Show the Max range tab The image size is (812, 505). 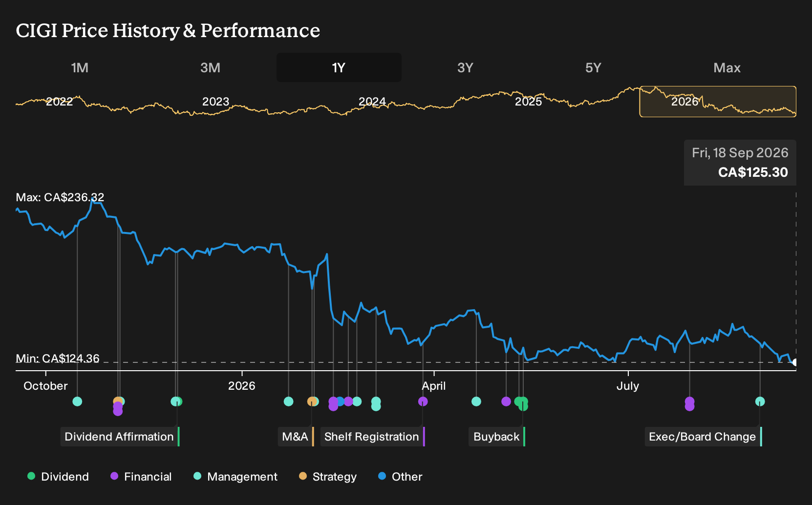click(727, 67)
